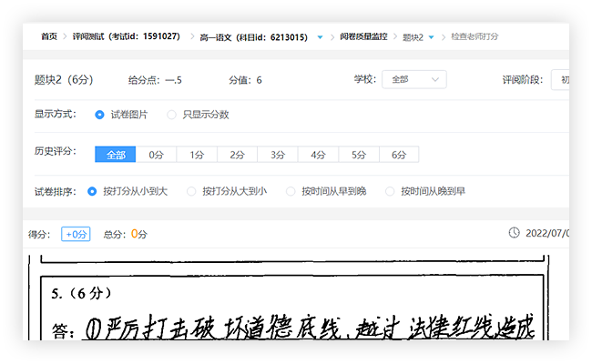
Task: Expand the 题块2 breadcrumb dropdown arrow
Action: tap(431, 37)
